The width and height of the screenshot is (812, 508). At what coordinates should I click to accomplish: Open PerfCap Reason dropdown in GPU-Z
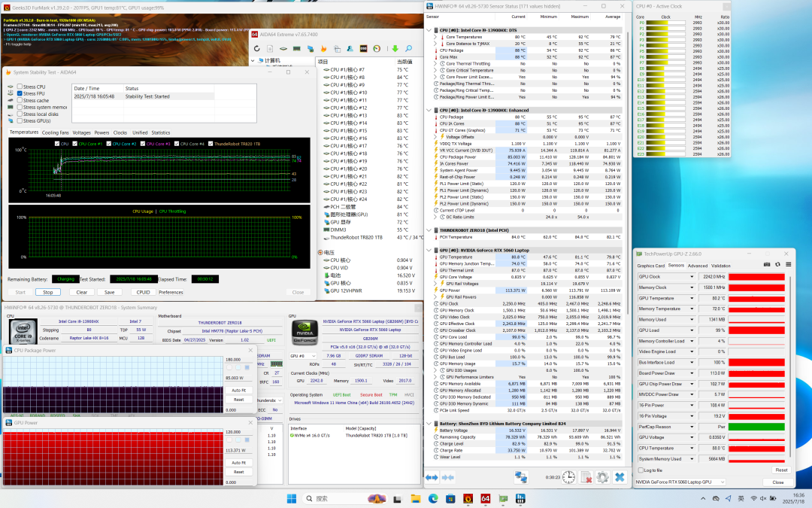[692, 427]
